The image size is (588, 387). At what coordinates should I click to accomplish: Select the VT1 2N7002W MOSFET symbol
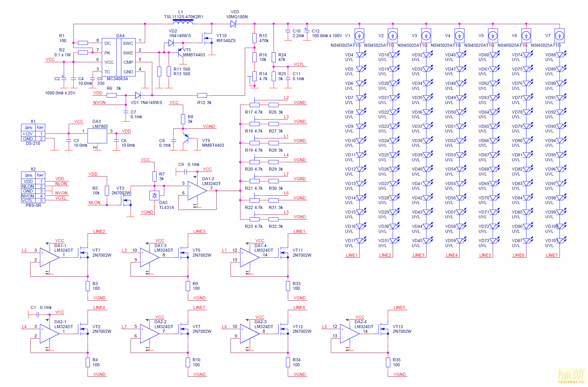(x=84, y=253)
